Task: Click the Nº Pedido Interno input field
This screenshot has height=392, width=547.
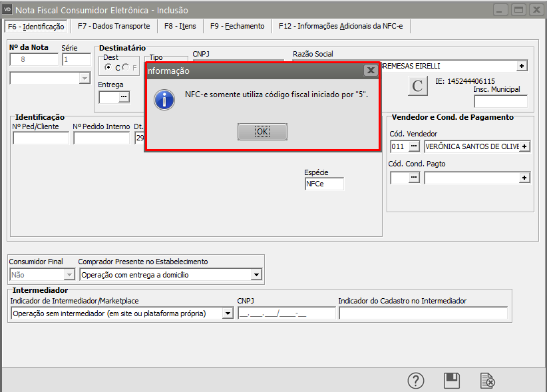Action: (101, 138)
